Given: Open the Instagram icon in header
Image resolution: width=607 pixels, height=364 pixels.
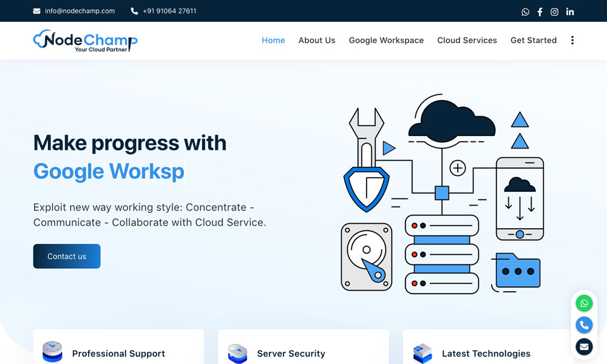Looking at the screenshot, I should (x=554, y=12).
